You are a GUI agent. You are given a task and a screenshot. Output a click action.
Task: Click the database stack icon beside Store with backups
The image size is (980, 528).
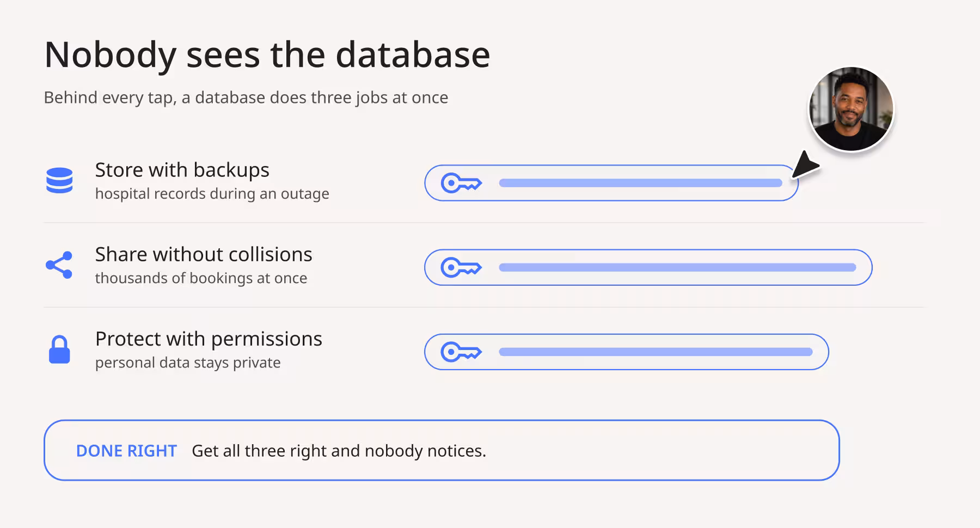click(59, 181)
